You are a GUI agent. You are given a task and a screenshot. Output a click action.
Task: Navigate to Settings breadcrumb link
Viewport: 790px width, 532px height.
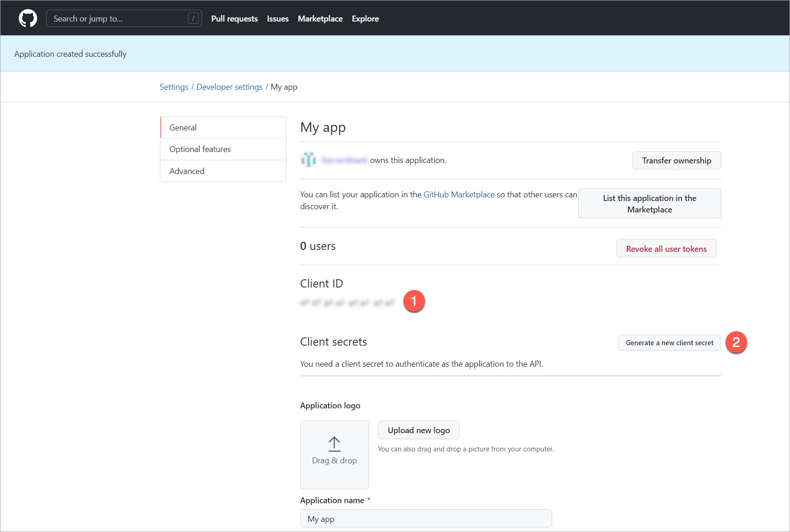click(x=174, y=87)
